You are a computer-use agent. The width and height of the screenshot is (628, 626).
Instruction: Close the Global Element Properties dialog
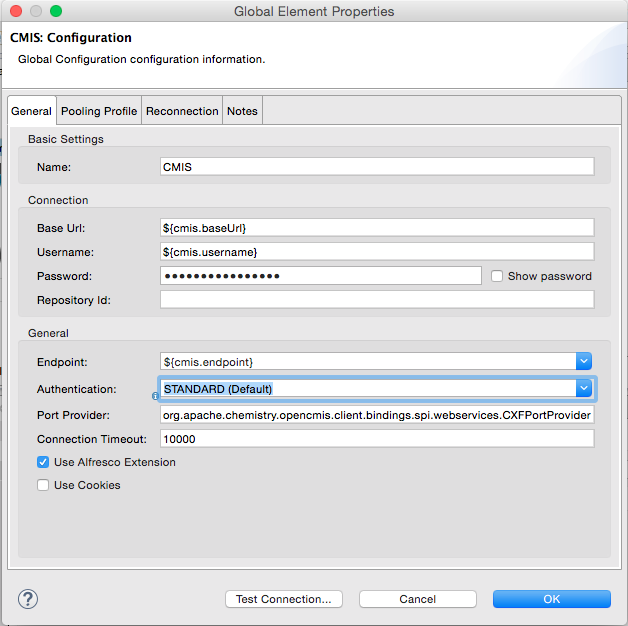pyautogui.click(x=16, y=11)
